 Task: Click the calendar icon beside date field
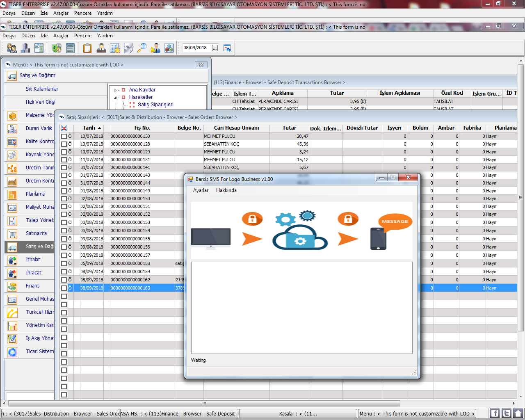227,48
